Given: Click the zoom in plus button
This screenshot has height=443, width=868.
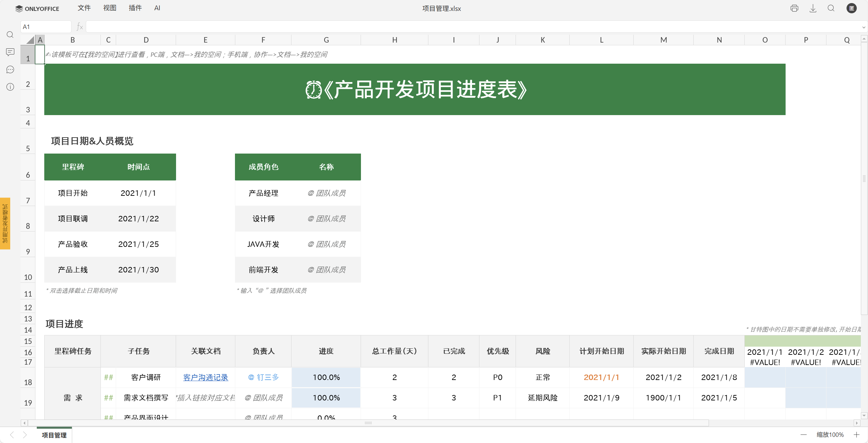Looking at the screenshot, I should 856,435.
